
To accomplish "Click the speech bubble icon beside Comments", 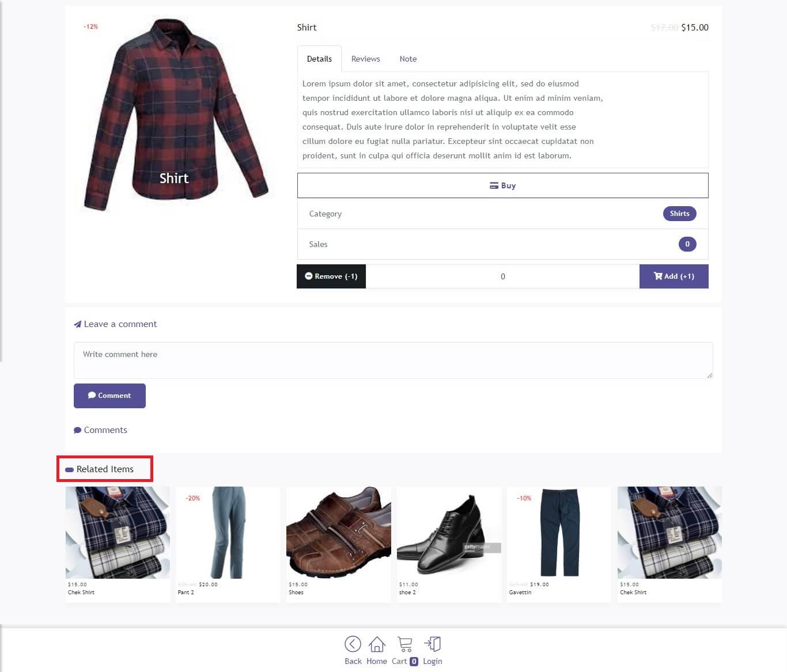I will (78, 430).
